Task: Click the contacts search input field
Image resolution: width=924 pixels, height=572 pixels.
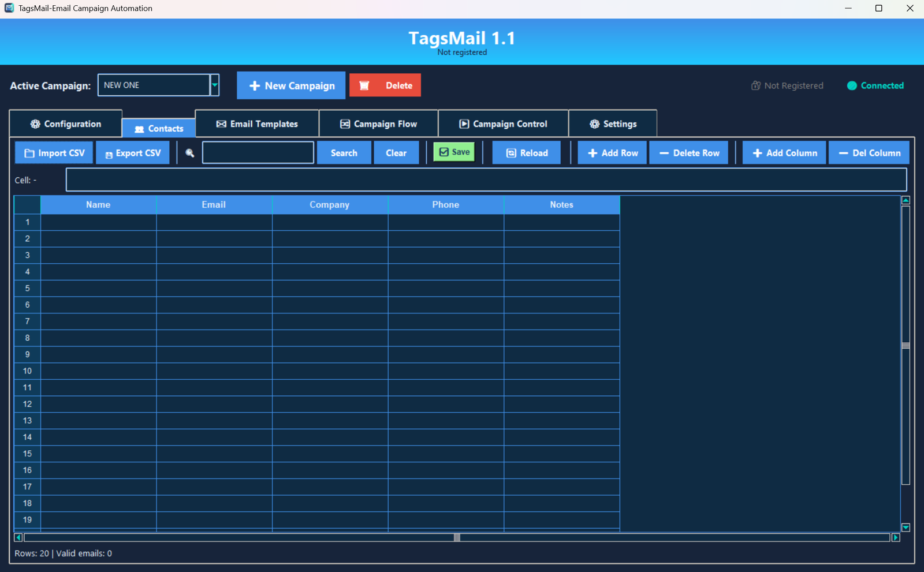Action: pos(258,153)
